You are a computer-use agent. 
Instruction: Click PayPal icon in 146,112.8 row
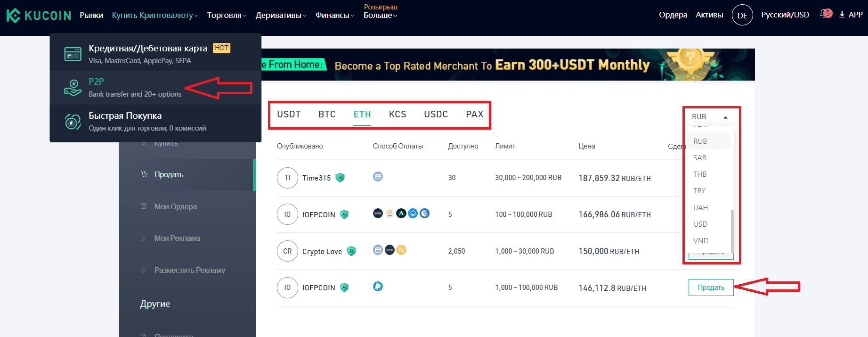(x=378, y=286)
